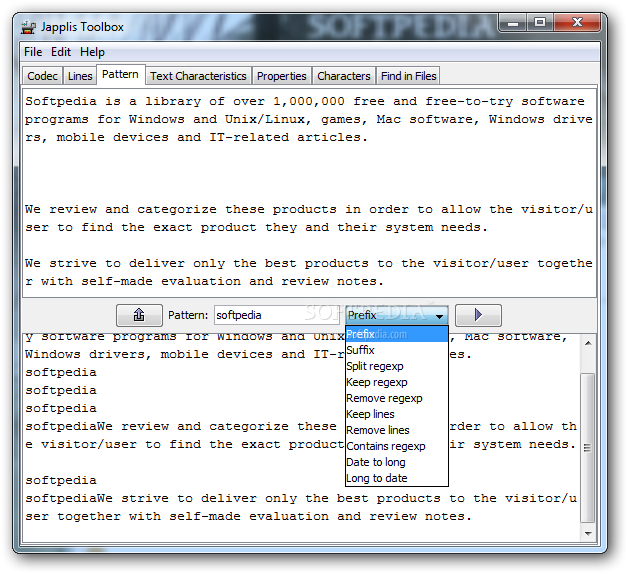Select the Pattern tab

click(120, 75)
